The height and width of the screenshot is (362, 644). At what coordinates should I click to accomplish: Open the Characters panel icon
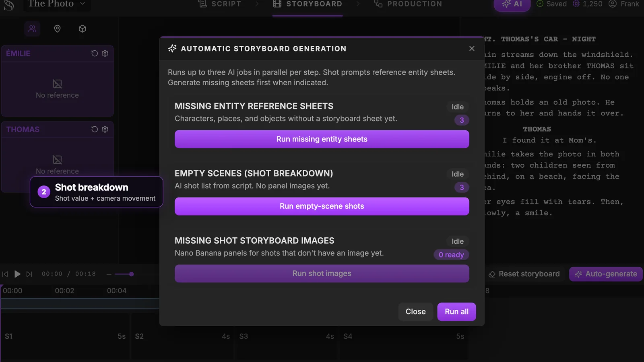(x=32, y=29)
